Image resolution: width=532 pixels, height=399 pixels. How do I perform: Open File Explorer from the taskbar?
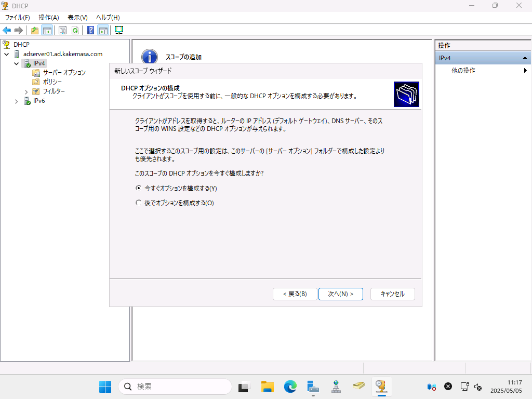pyautogui.click(x=268, y=387)
